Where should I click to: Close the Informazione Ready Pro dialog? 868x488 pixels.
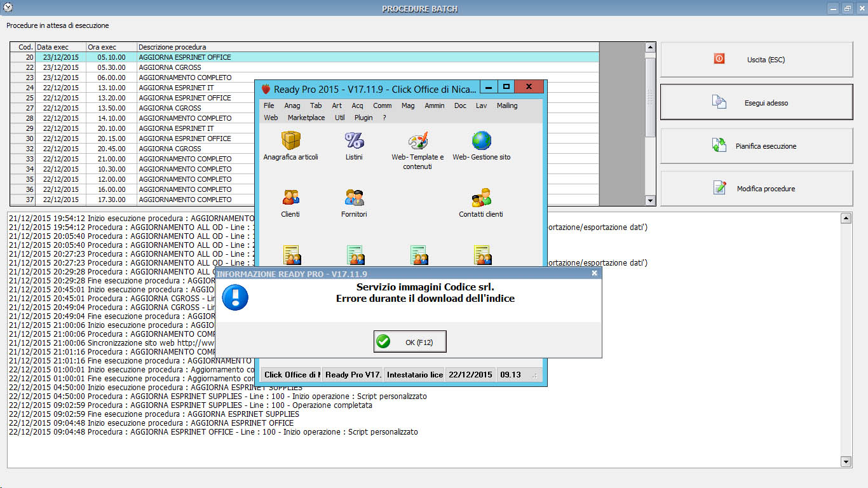pyautogui.click(x=594, y=273)
